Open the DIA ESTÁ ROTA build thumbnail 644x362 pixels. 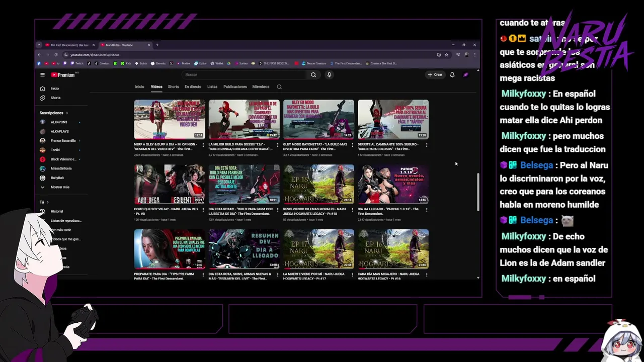coord(244,184)
